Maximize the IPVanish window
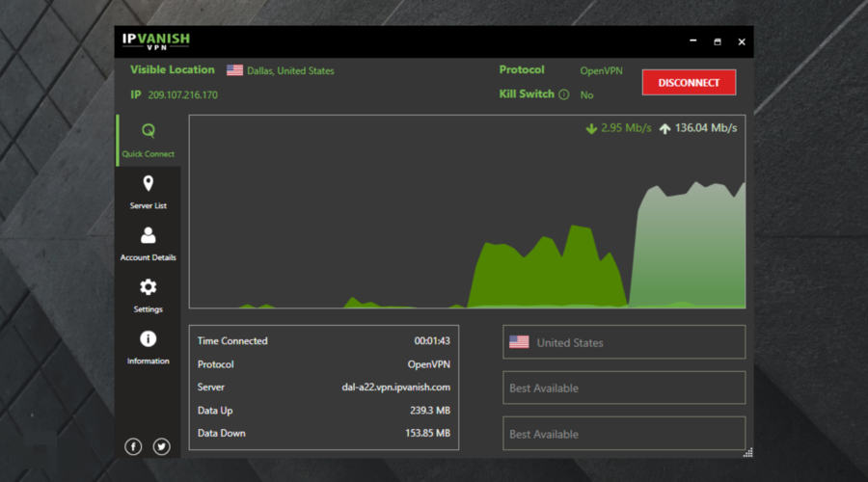 tap(718, 41)
